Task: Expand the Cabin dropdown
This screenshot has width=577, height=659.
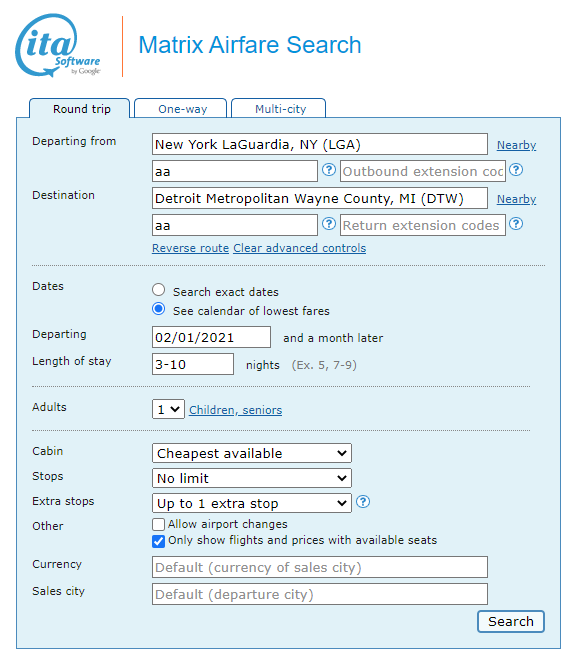Action: pos(252,453)
